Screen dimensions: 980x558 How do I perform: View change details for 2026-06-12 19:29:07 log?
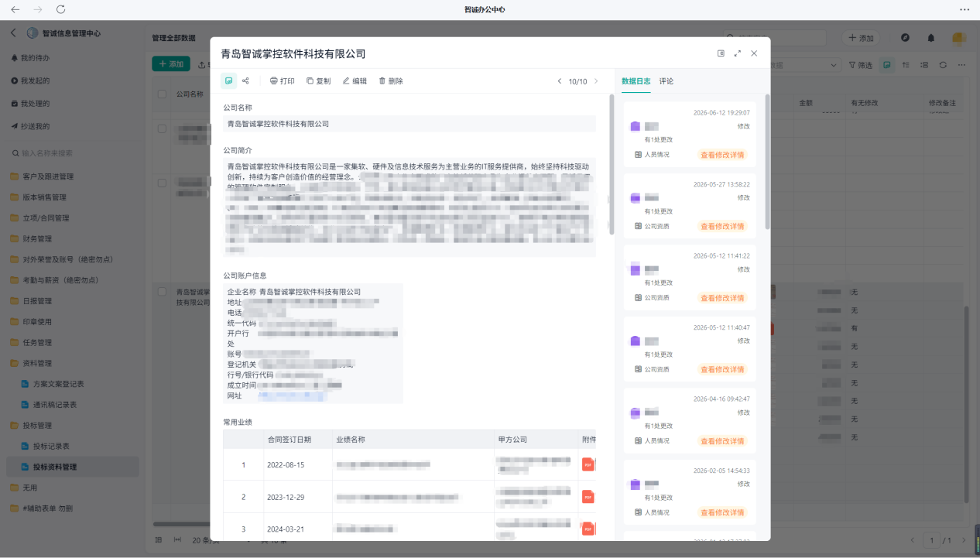pyautogui.click(x=722, y=155)
